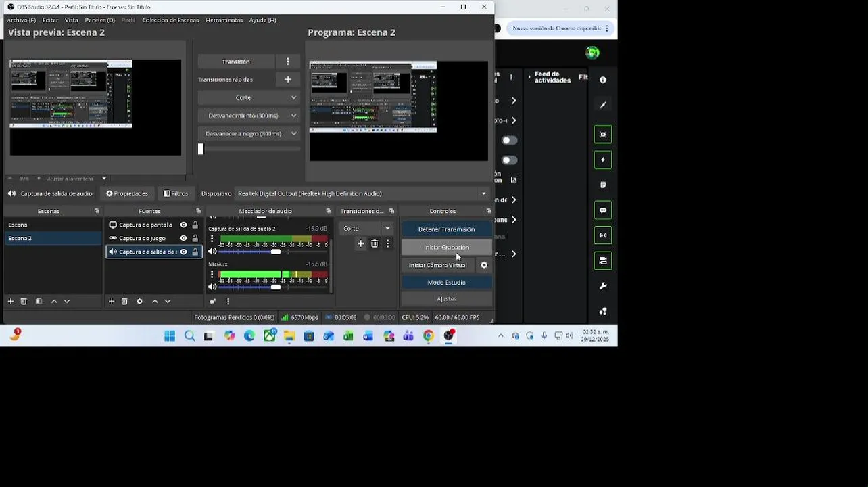Lock Captura de pantalla source

(195, 225)
